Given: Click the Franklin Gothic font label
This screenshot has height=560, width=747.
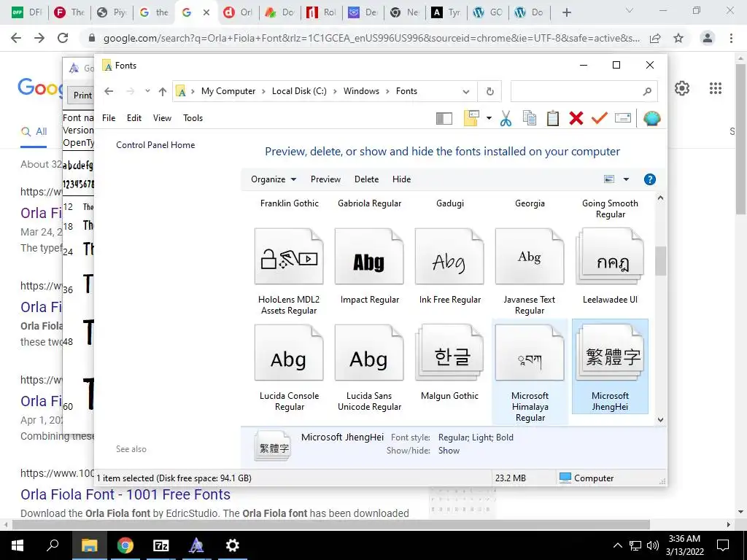Looking at the screenshot, I should point(289,203).
